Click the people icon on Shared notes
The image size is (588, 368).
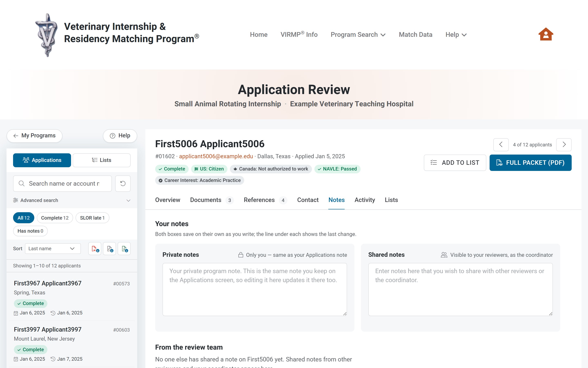444,255
